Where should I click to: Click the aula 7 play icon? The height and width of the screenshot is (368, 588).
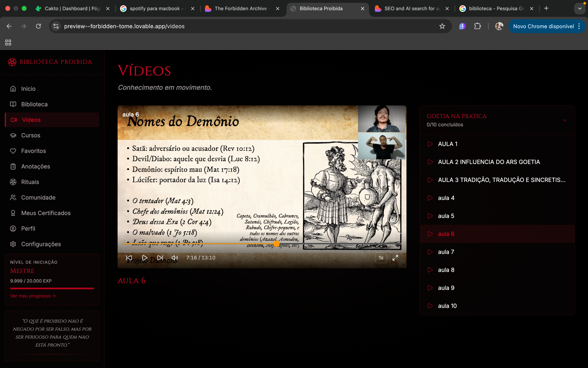click(x=430, y=252)
